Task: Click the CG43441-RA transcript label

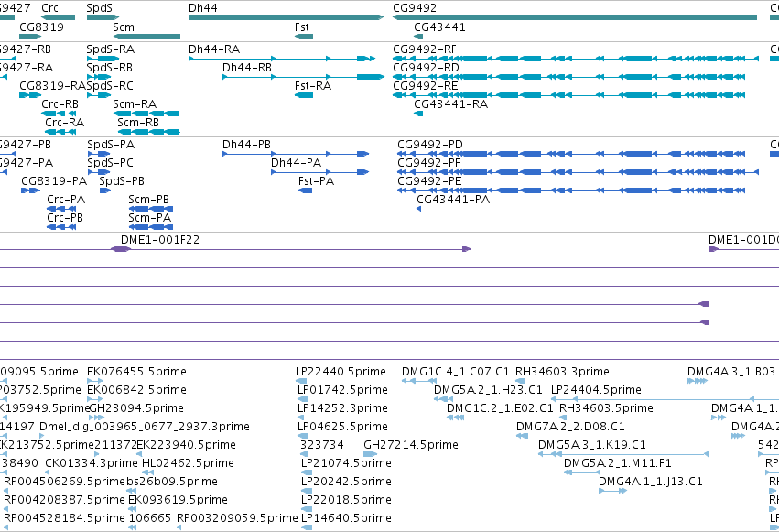Action: tap(450, 104)
